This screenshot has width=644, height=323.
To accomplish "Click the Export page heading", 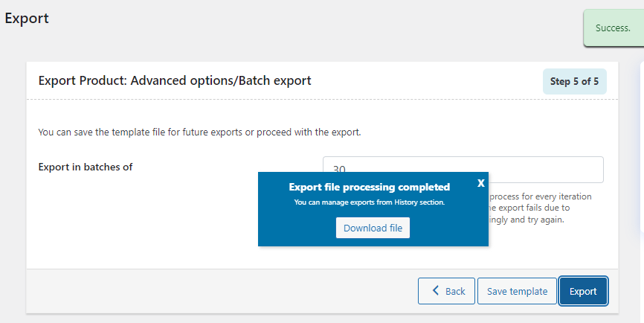I will (x=27, y=19).
